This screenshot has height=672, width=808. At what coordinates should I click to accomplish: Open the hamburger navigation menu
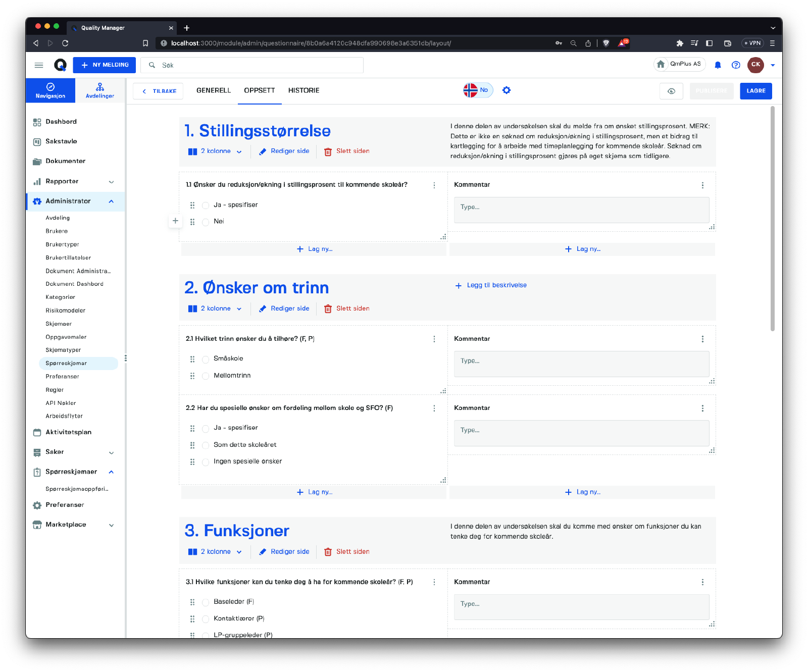tap(39, 65)
